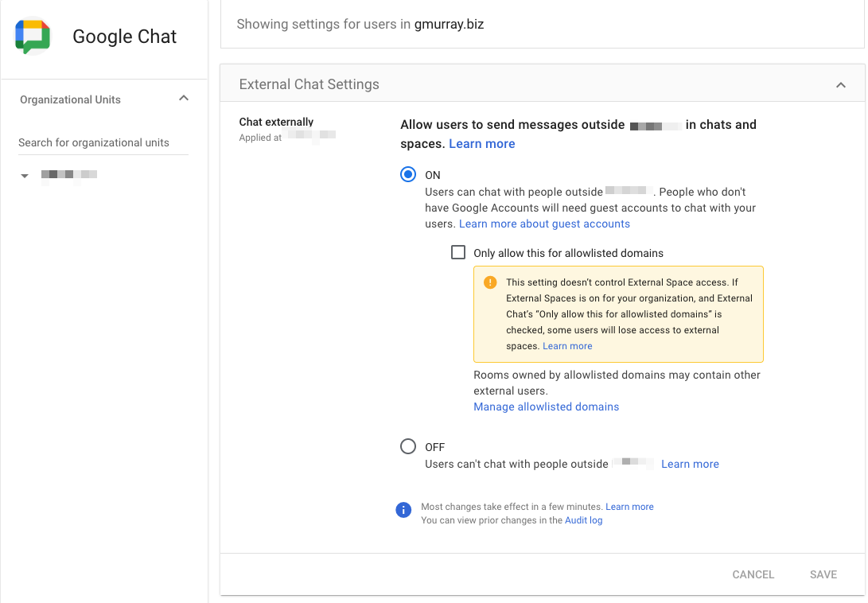
Task: Click the External Chat Settings header
Action: 309,84
